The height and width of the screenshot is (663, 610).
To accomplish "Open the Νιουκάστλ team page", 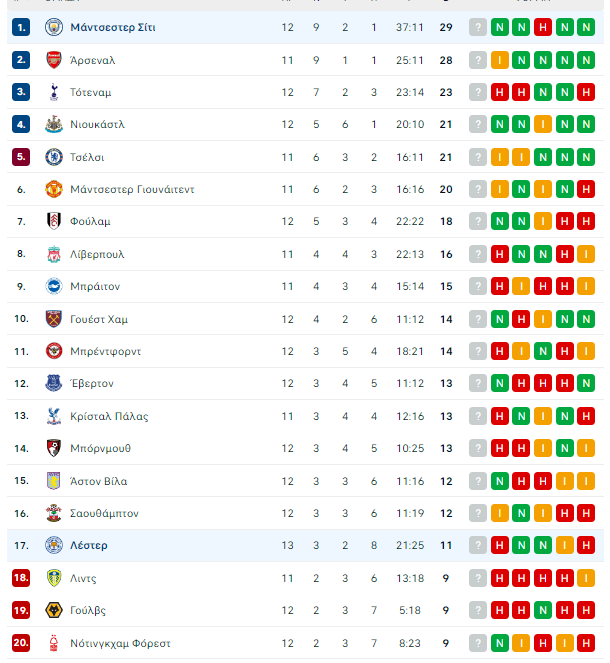I will (97, 124).
